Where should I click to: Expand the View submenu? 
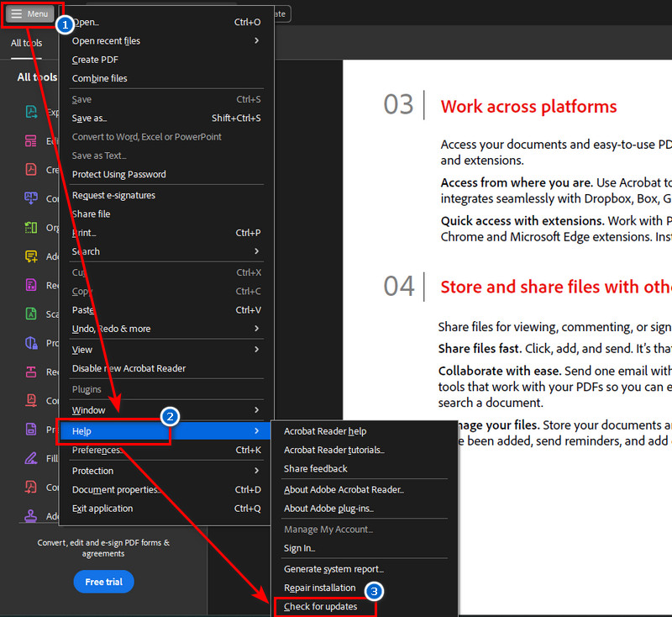[x=166, y=350]
